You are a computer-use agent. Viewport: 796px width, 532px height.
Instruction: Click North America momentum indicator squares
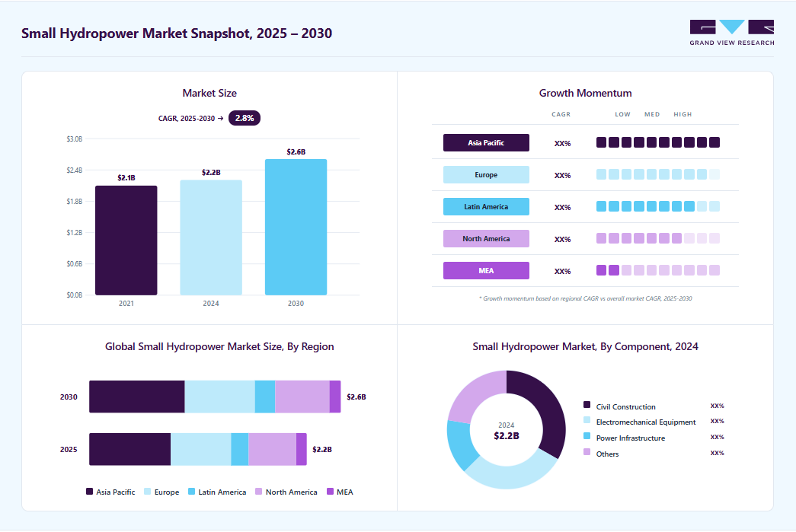tap(658, 238)
